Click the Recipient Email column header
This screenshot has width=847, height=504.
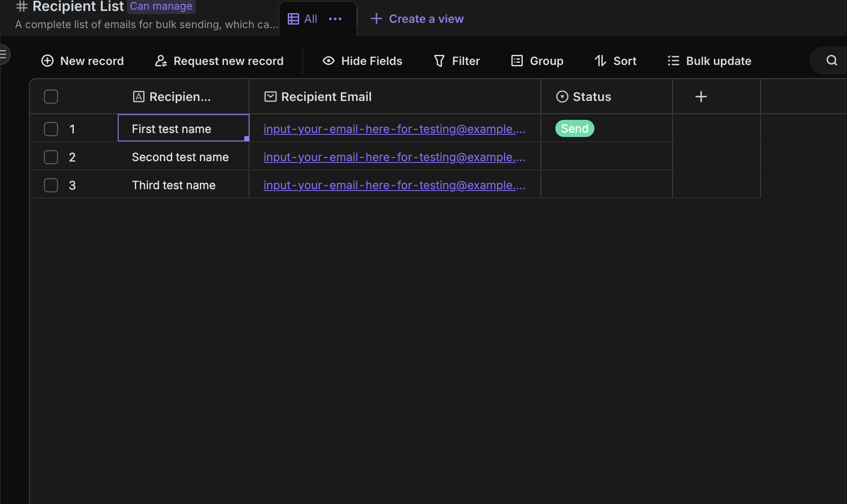395,97
